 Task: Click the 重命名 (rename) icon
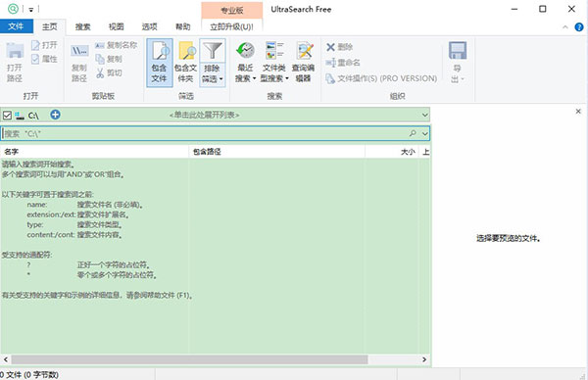click(x=330, y=63)
